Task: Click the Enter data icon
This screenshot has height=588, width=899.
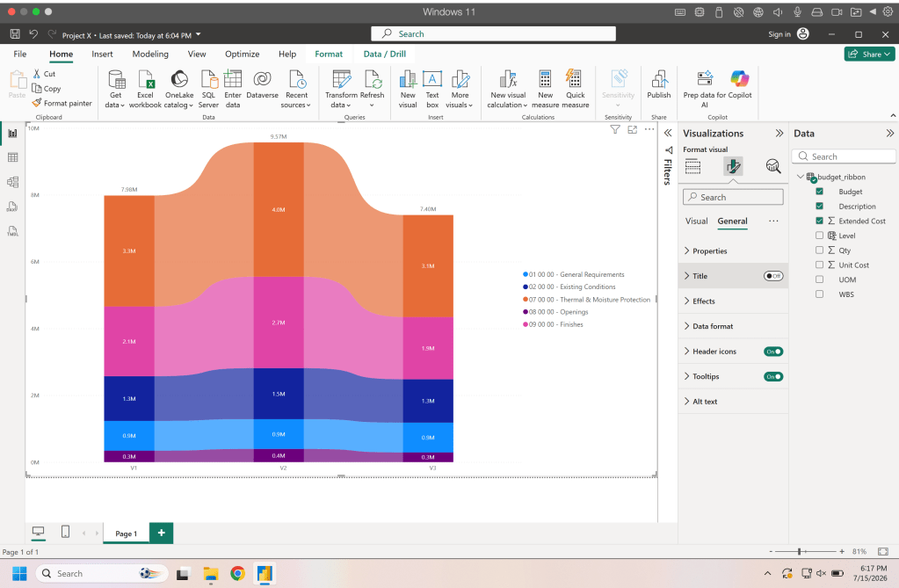Action: pyautogui.click(x=233, y=78)
